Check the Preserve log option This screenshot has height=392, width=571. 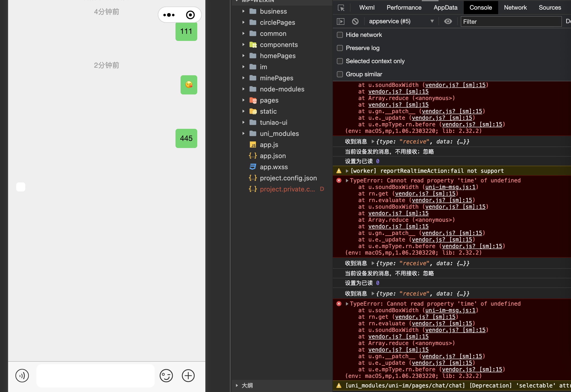point(340,48)
